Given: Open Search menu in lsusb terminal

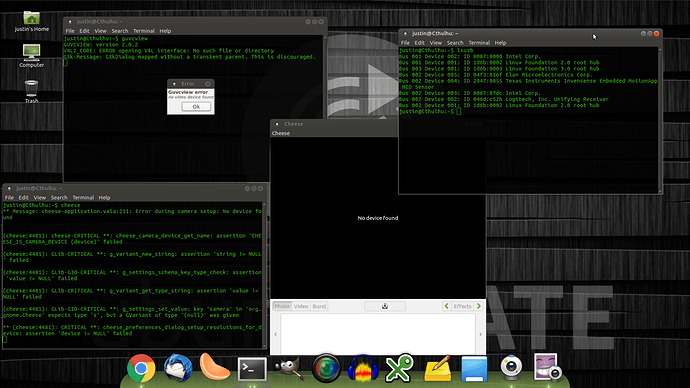Looking at the screenshot, I should pos(455,43).
